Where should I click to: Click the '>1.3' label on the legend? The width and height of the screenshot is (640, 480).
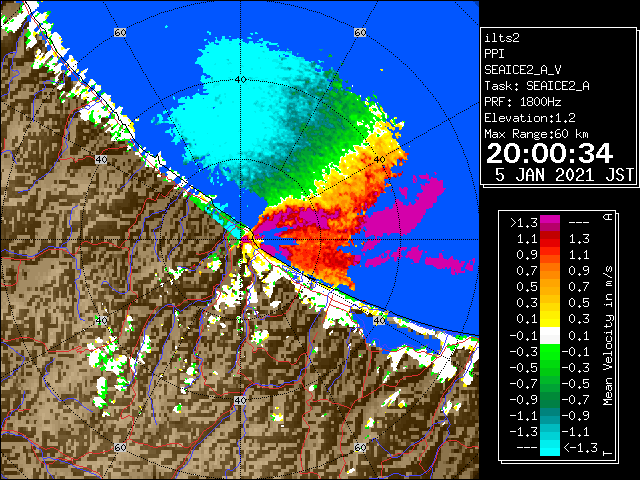coord(524,223)
